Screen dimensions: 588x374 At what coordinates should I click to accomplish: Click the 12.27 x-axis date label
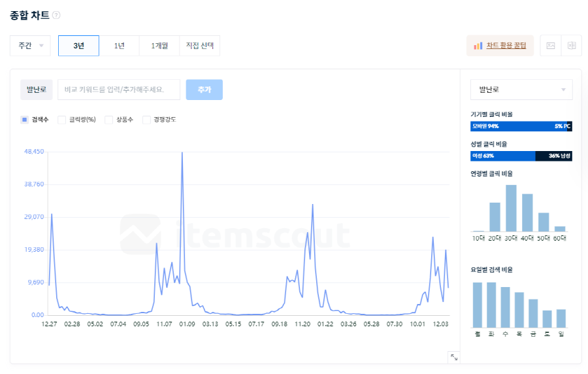(49, 324)
